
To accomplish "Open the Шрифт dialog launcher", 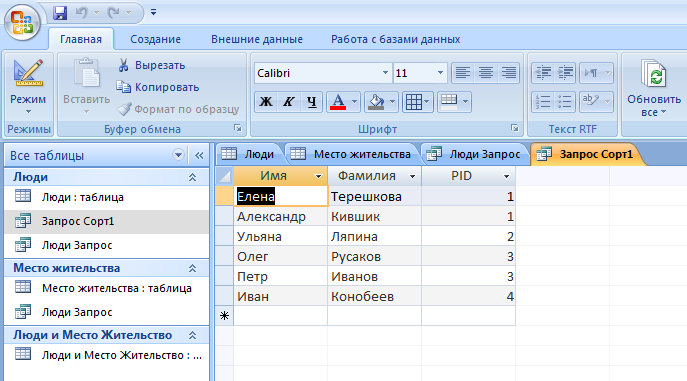I will [x=514, y=128].
